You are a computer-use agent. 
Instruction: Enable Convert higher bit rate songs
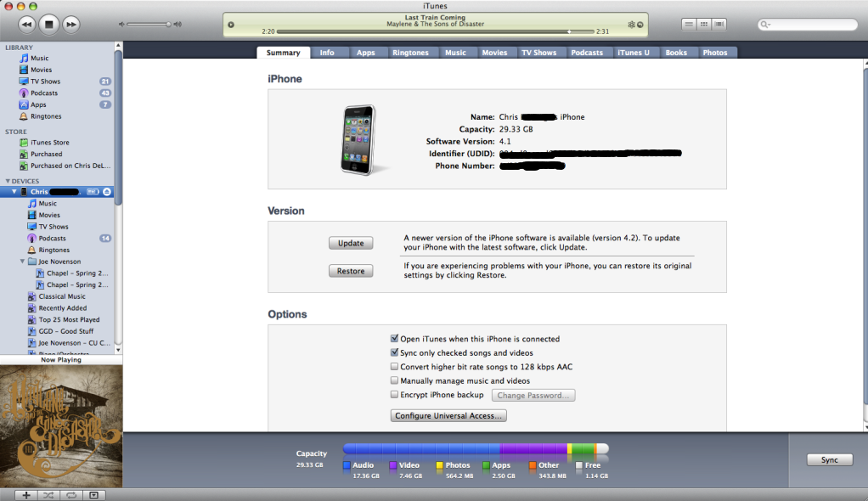pos(394,367)
